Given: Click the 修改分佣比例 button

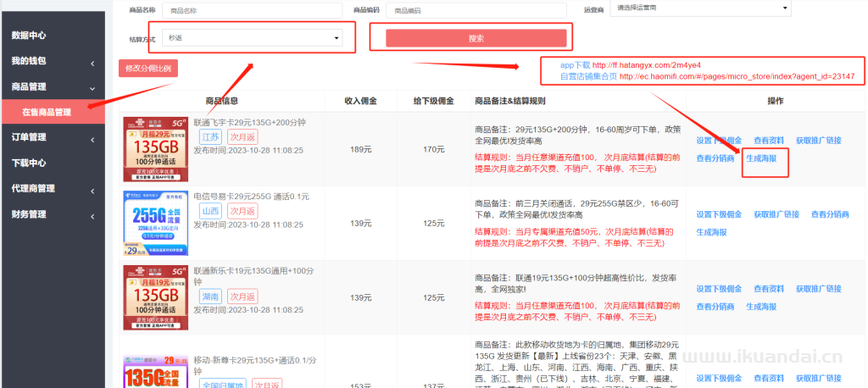Looking at the screenshot, I should pyautogui.click(x=147, y=69).
